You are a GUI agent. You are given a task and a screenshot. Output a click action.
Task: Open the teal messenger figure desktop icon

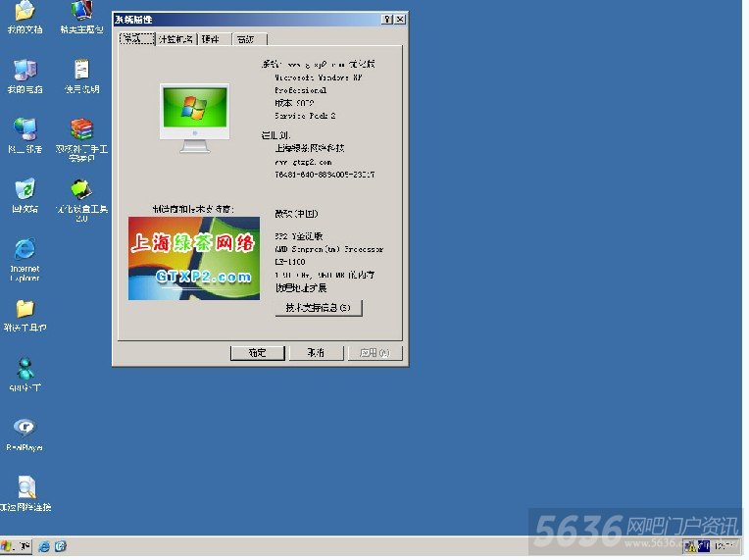pyautogui.click(x=25, y=375)
